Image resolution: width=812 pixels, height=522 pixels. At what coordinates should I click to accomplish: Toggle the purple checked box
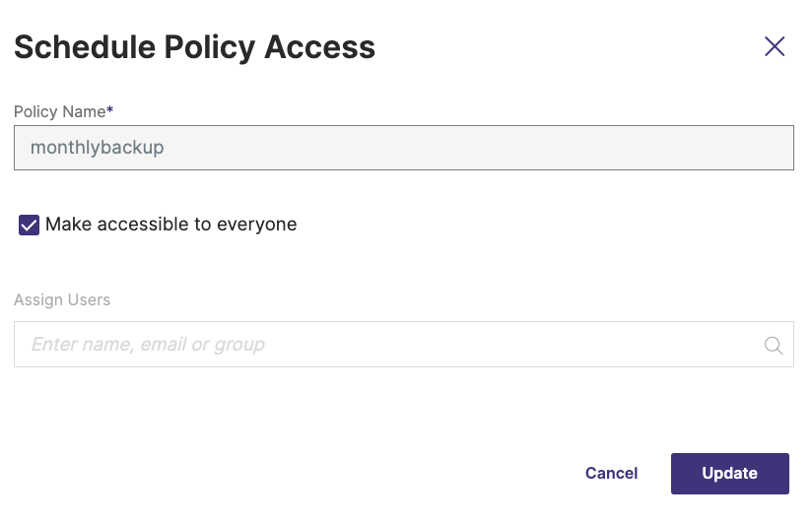pos(30,226)
